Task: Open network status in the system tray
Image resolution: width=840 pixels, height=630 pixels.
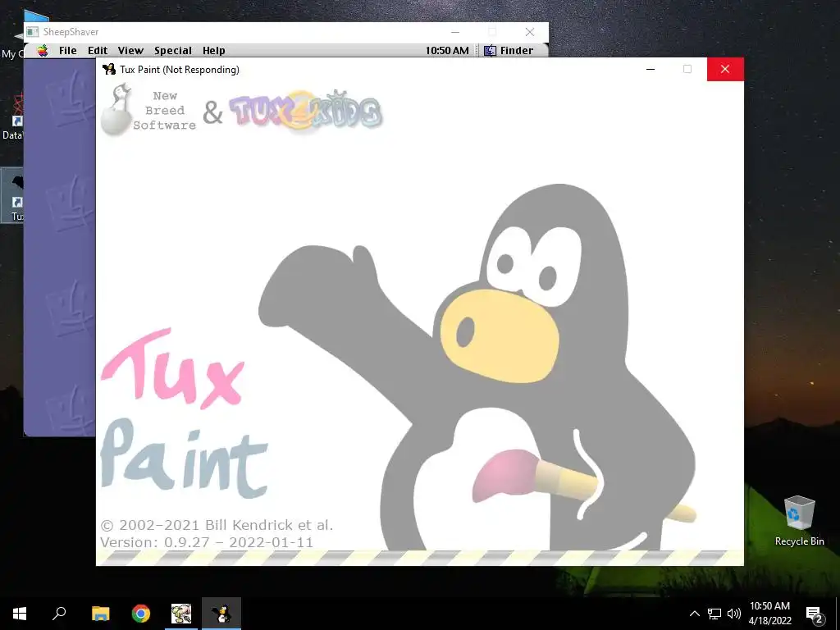Action: point(714,614)
